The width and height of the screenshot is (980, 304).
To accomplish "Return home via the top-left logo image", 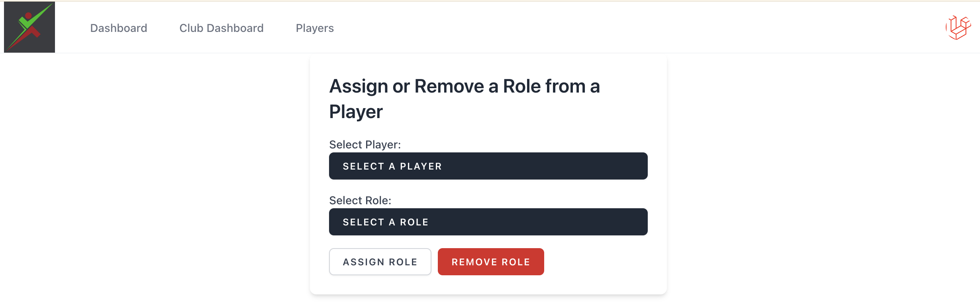I will point(29,27).
